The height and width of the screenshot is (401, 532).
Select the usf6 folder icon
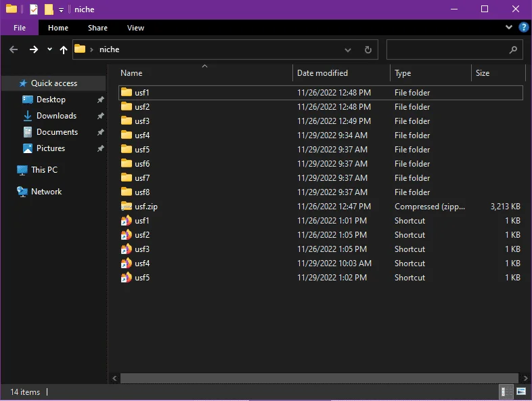click(x=126, y=164)
